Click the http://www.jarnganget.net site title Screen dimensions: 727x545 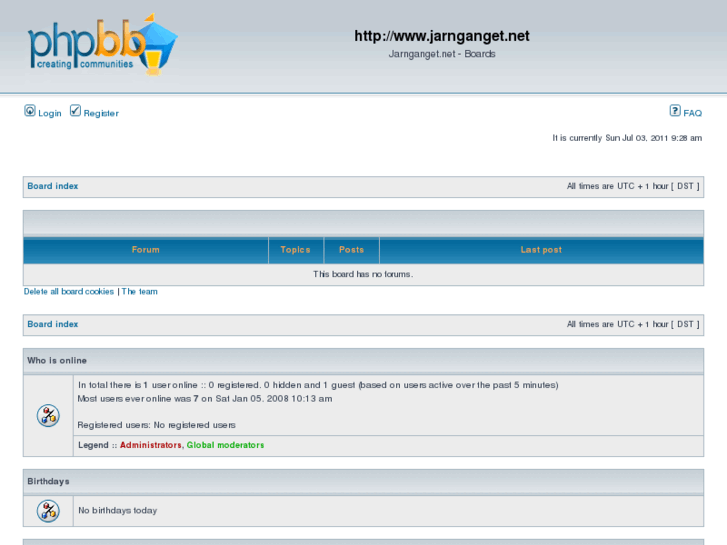click(x=442, y=36)
